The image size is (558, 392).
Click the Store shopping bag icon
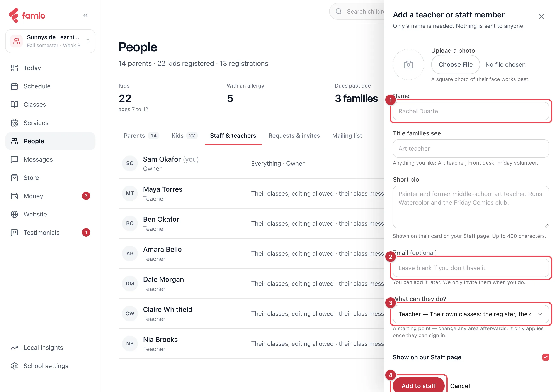click(x=14, y=178)
